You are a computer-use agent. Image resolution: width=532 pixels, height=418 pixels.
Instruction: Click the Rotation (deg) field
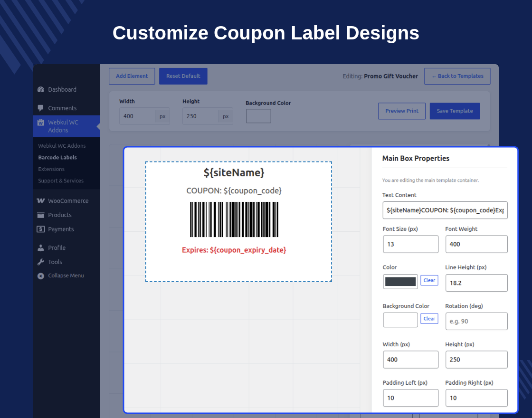click(x=476, y=321)
